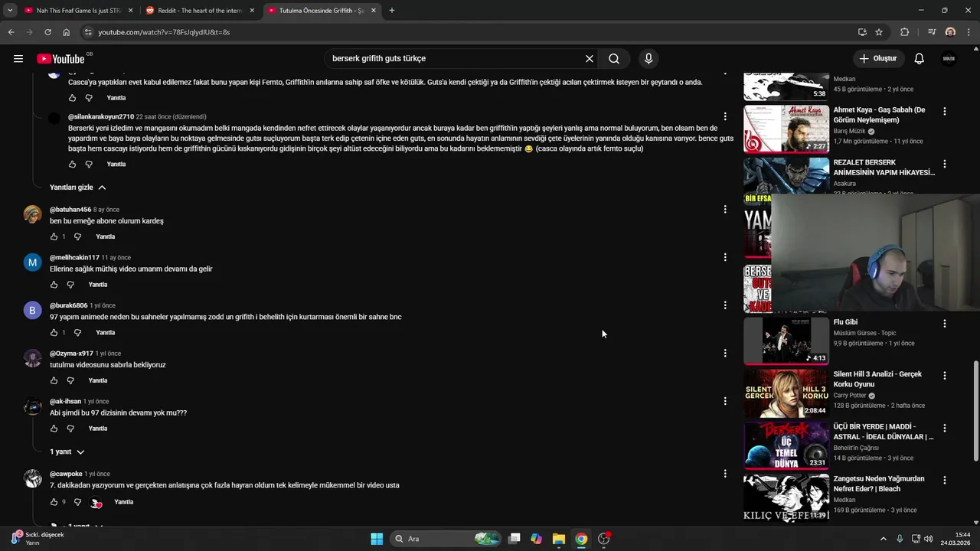
Task: Open options menu for @burak6806 comment
Action: pos(725,305)
